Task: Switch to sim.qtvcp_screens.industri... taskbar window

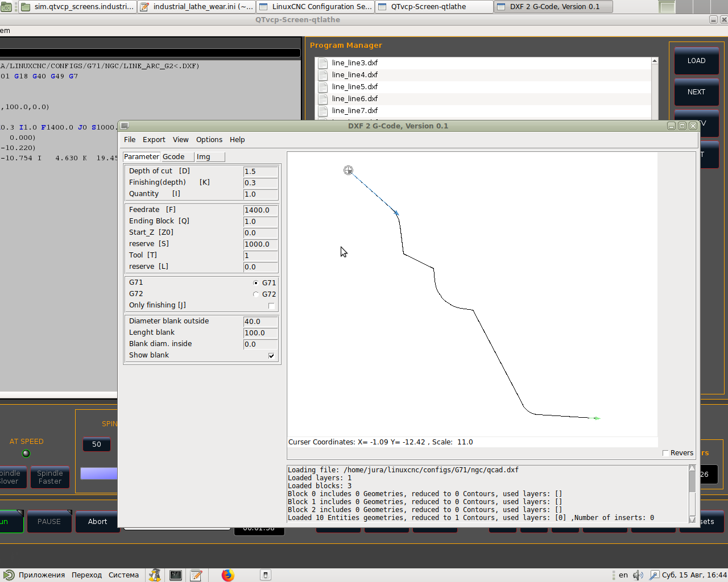Action: pyautogui.click(x=77, y=7)
